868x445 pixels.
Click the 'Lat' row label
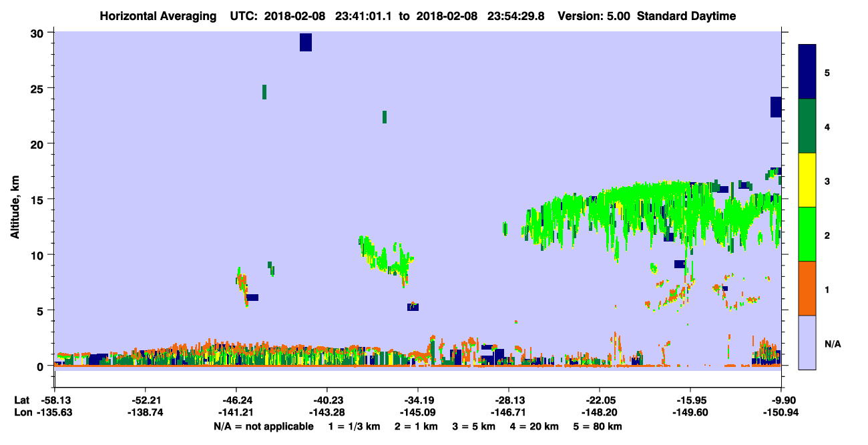pos(22,400)
